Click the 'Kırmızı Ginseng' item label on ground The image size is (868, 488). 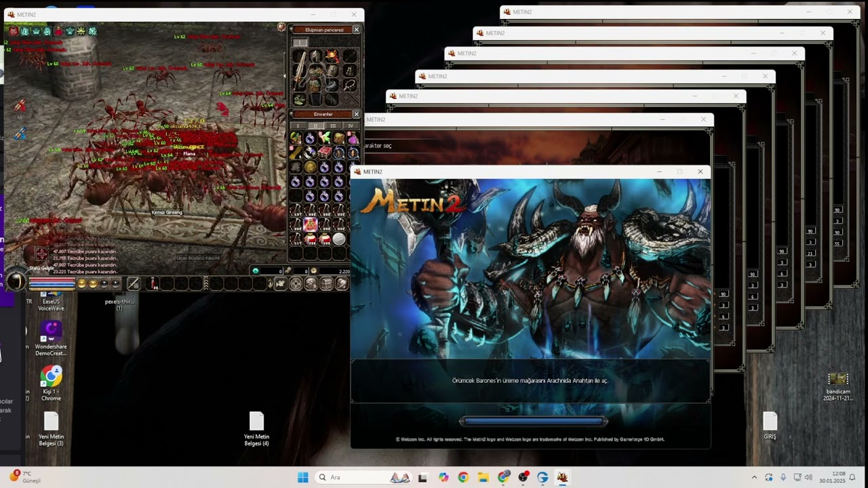pos(167,213)
